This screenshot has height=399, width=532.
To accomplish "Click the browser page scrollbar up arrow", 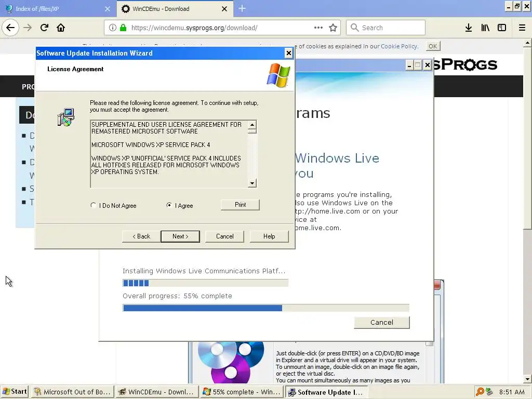I will (527, 43).
